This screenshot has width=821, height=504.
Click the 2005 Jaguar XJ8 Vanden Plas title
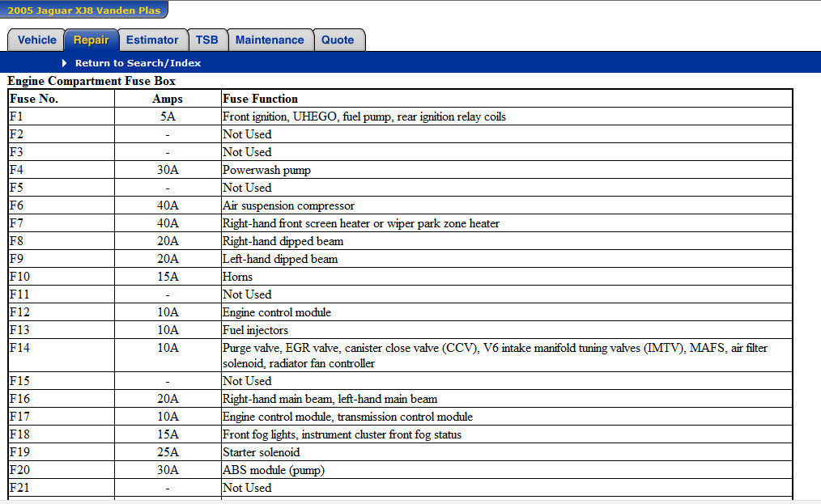[x=83, y=10]
